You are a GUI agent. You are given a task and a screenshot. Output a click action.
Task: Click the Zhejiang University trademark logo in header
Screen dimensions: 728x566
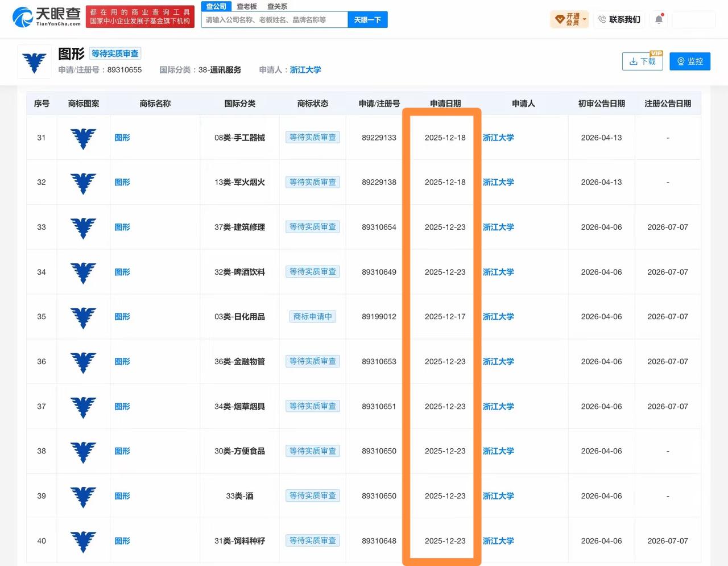click(34, 61)
